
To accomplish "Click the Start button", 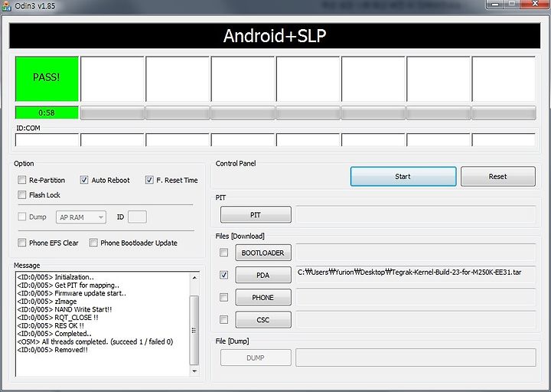I will coord(403,177).
